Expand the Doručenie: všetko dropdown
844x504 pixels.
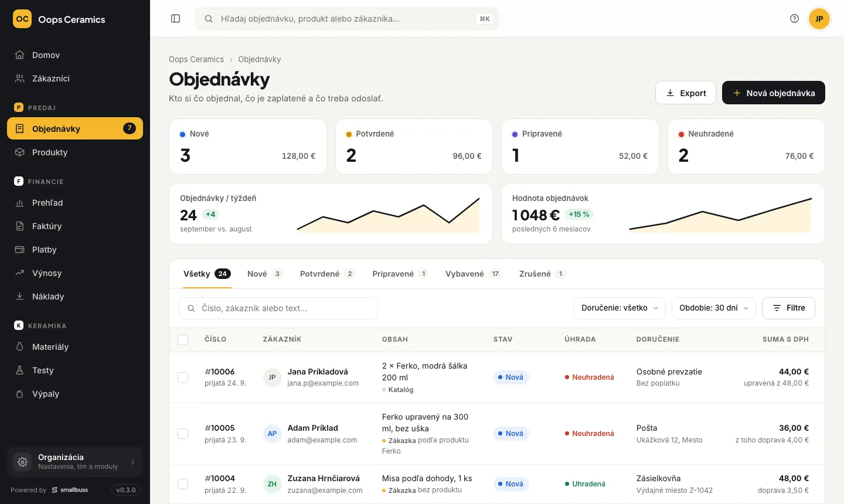tap(620, 308)
